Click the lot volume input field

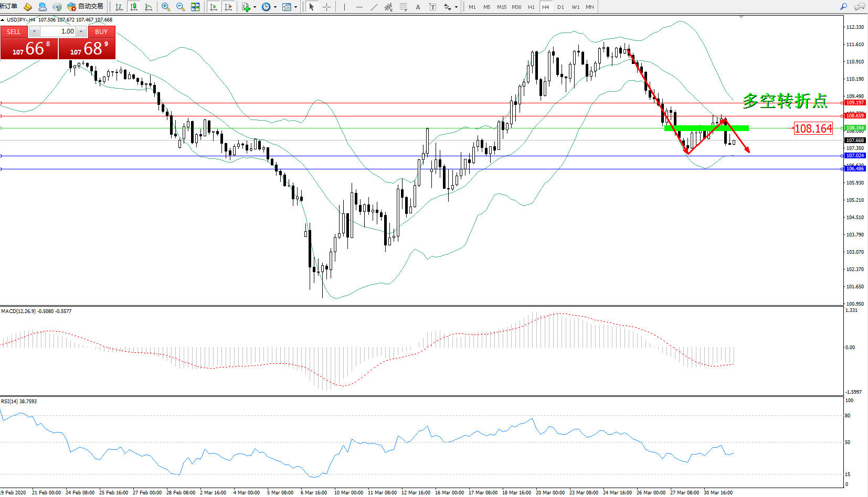pos(58,31)
